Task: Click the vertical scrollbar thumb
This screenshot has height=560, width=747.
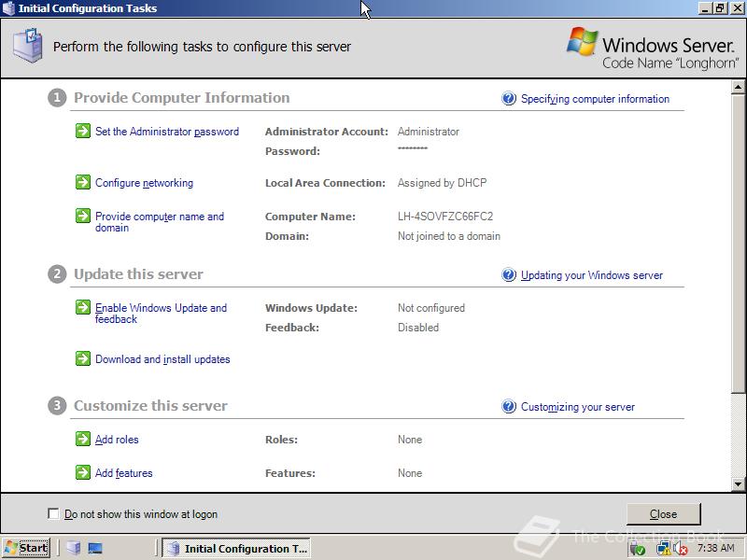Action: coord(738,243)
